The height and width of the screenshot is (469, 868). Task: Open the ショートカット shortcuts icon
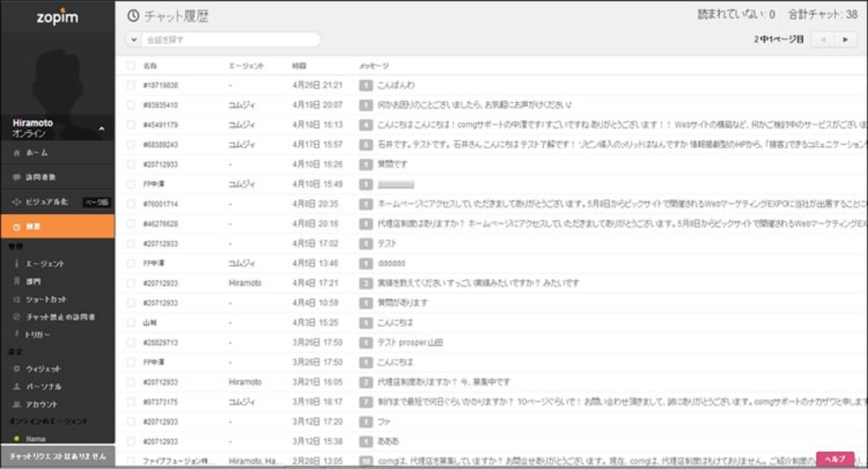17,299
